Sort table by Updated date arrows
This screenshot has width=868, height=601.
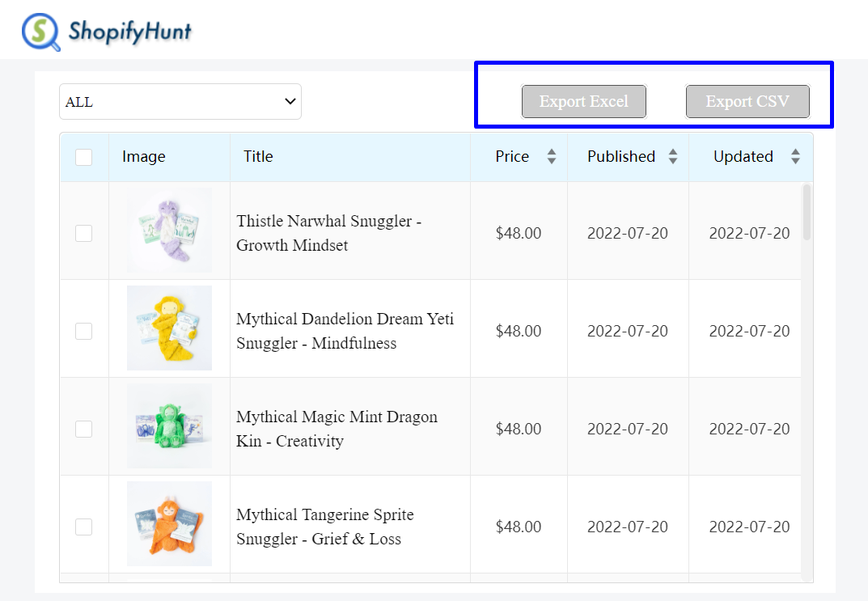click(795, 157)
